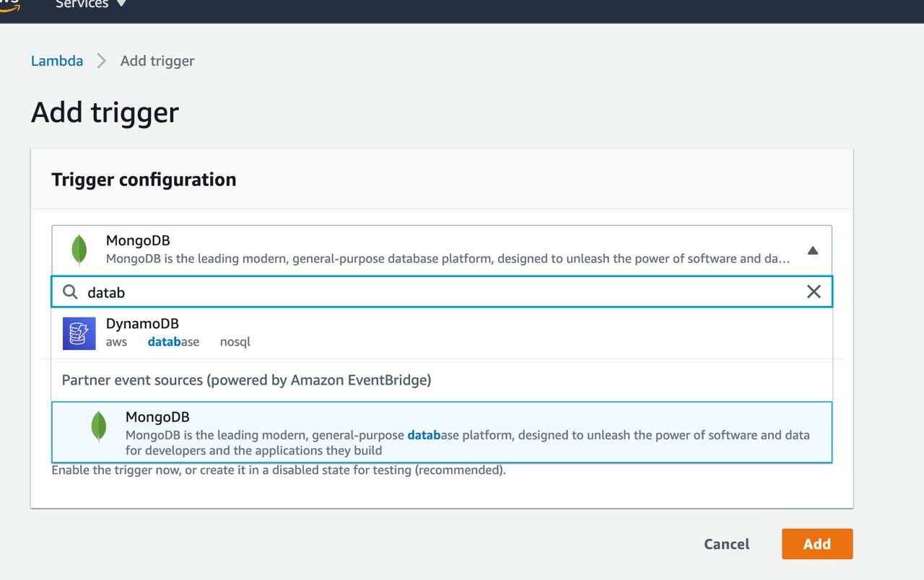Screen dimensions: 924x580
Task: Open the Services menu in the header
Action: click(x=90, y=4)
